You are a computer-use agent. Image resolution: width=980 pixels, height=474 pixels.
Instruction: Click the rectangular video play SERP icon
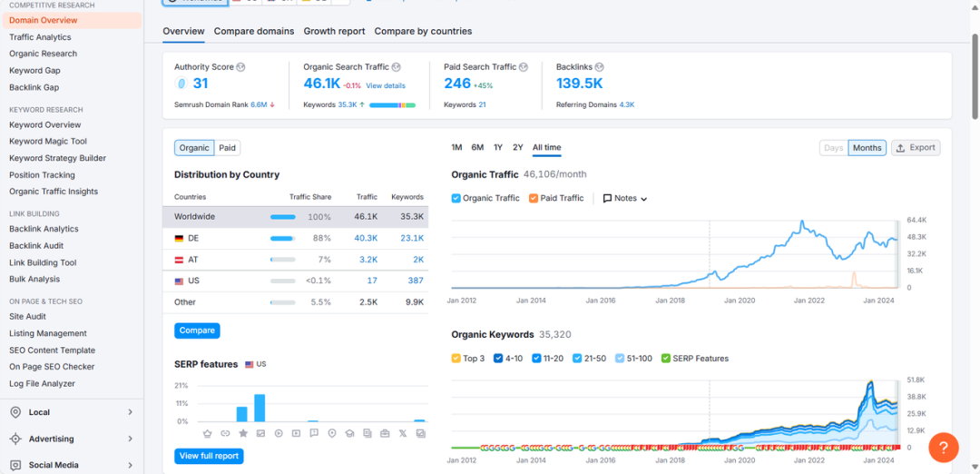click(x=296, y=433)
